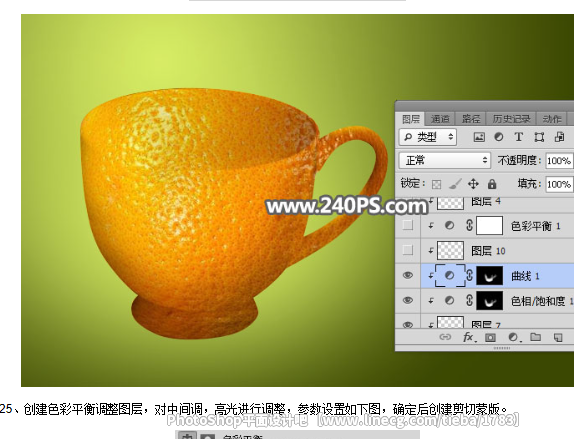Lock transparent pixels icon
The width and height of the screenshot is (575, 439).
point(436,184)
